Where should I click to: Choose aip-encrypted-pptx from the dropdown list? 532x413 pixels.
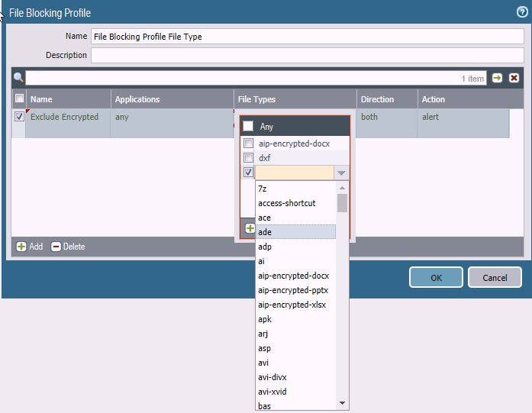point(293,290)
